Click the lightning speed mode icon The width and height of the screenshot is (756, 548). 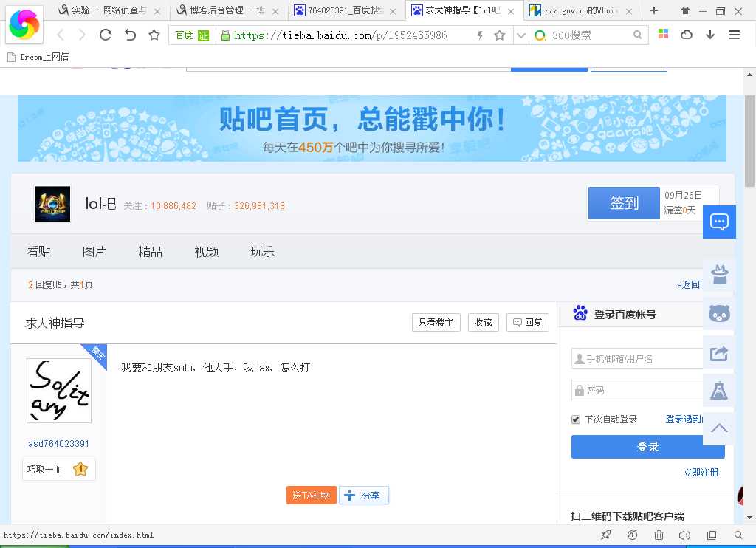click(x=480, y=35)
